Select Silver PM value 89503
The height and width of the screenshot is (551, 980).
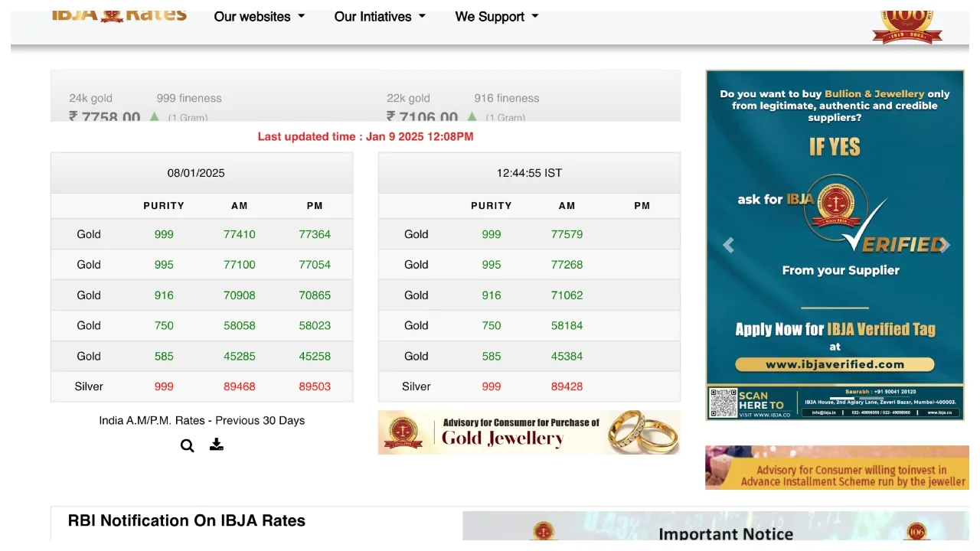coord(315,386)
